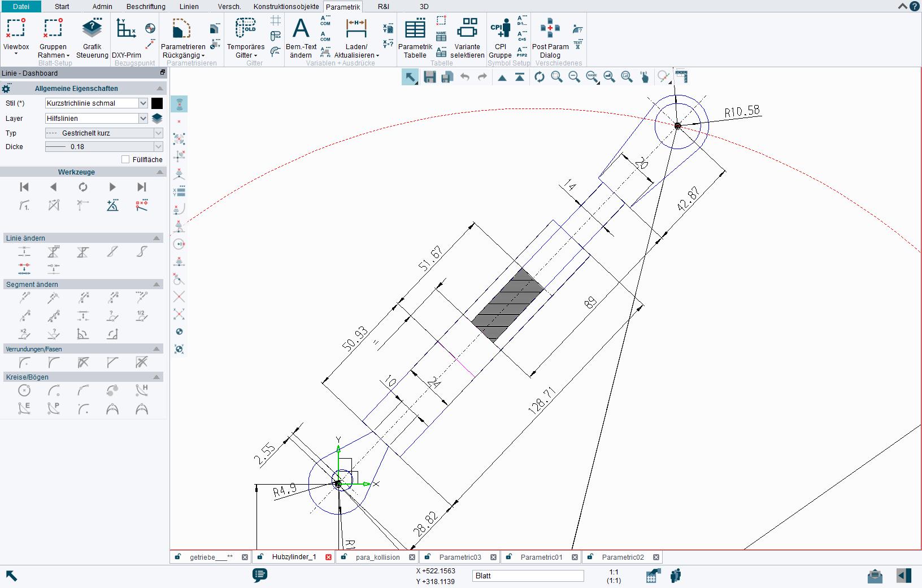Viewport: 922px width, 588px height.
Task: Open the Parametrik Tabelle tool
Action: (x=415, y=29)
